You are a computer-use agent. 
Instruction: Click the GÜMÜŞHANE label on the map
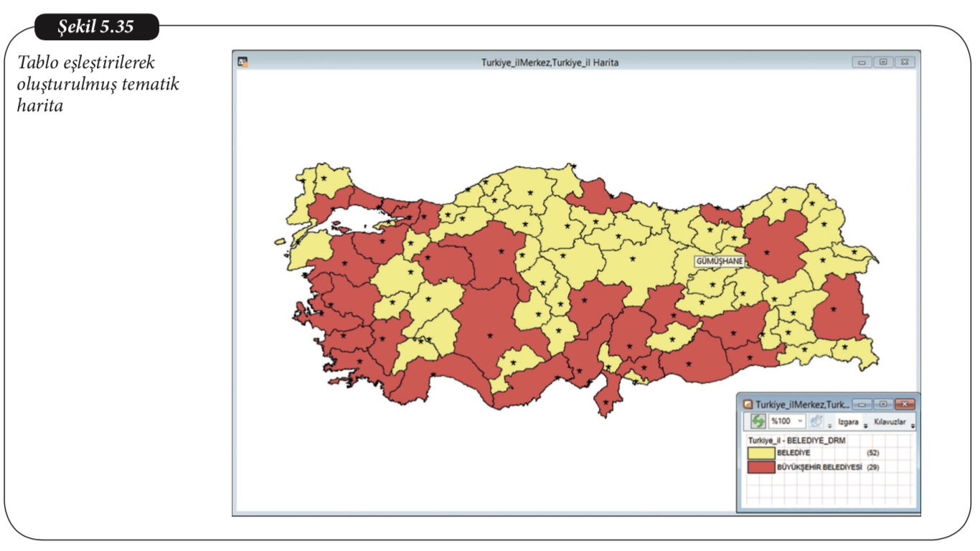pos(719,261)
